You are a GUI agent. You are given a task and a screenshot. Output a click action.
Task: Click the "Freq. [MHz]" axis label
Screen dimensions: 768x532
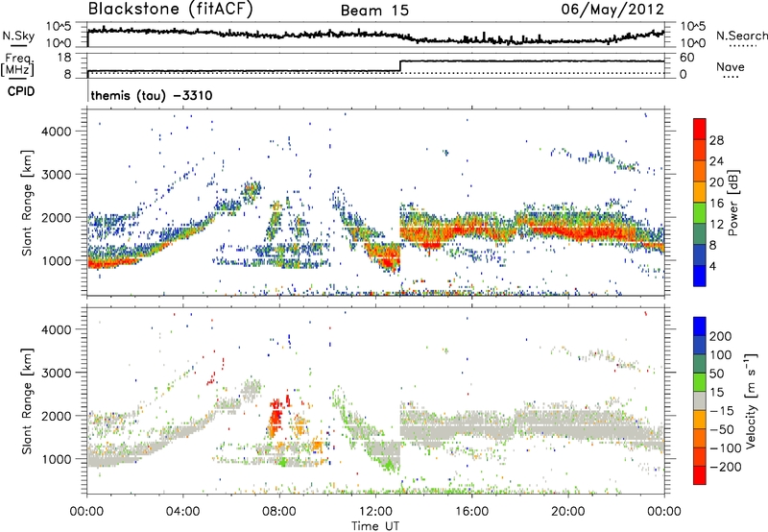pyautogui.click(x=18, y=64)
